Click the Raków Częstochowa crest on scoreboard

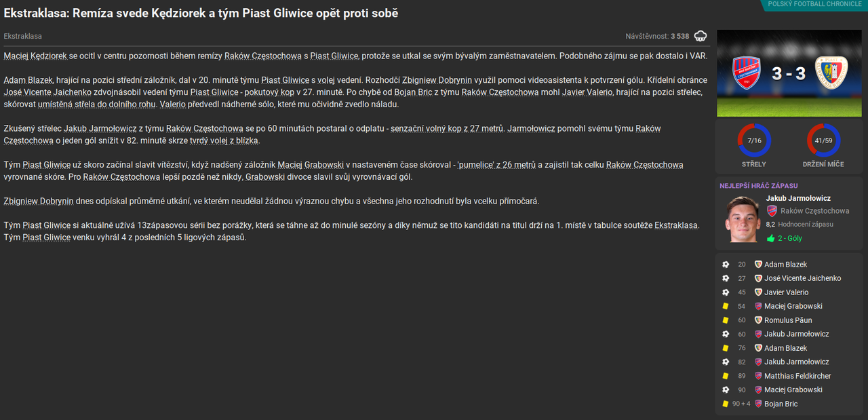745,73
